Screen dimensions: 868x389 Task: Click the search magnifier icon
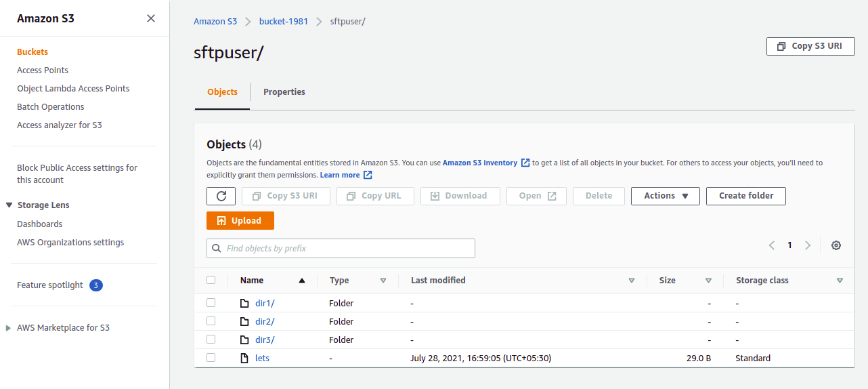[x=217, y=248]
